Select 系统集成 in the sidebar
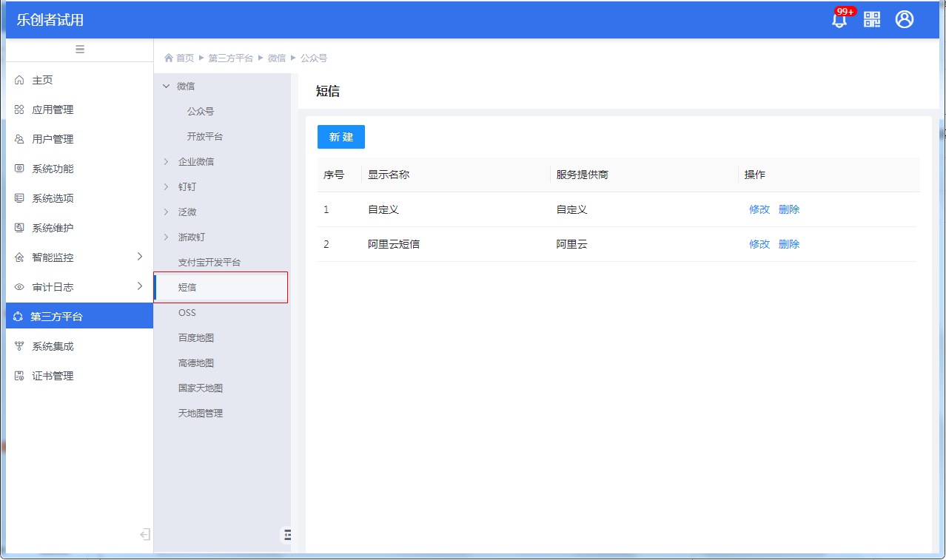Viewport: 946px width, 560px height. pyautogui.click(x=53, y=346)
